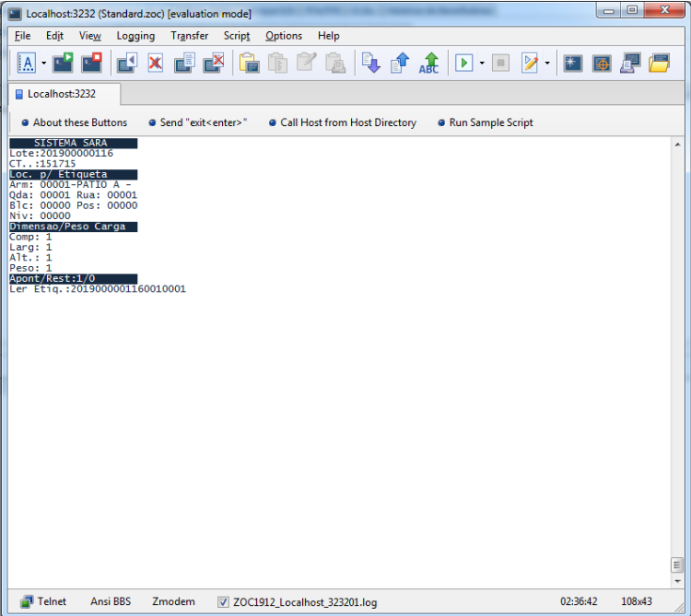The width and height of the screenshot is (691, 616).
Task: Click the scrollbar up arrow
Action: (677, 145)
